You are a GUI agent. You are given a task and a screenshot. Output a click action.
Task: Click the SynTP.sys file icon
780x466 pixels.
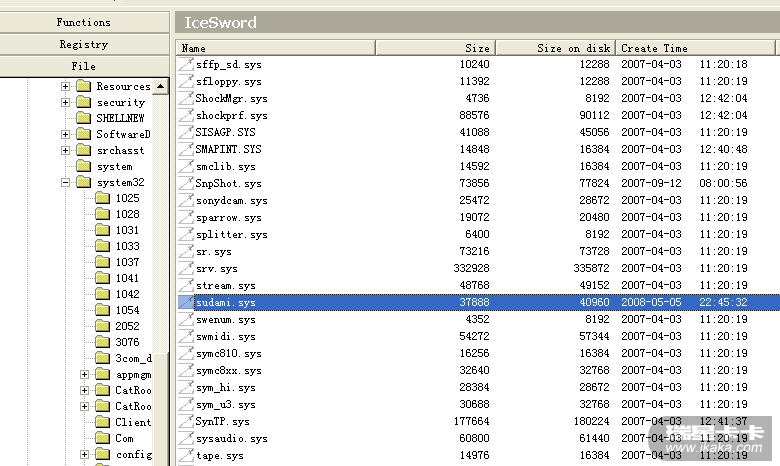click(x=186, y=421)
